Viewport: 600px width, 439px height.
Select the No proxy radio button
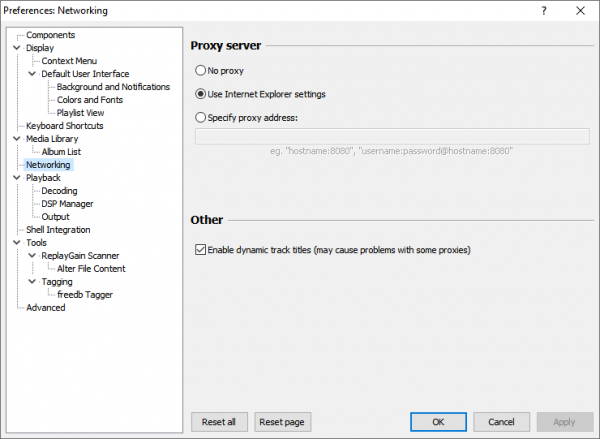tap(201, 71)
